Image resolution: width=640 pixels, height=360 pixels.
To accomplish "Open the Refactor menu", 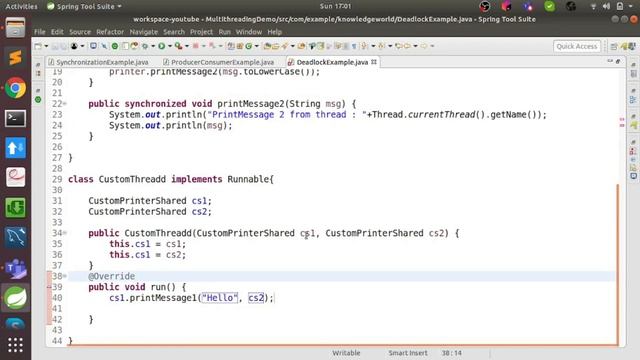I will [x=110, y=32].
